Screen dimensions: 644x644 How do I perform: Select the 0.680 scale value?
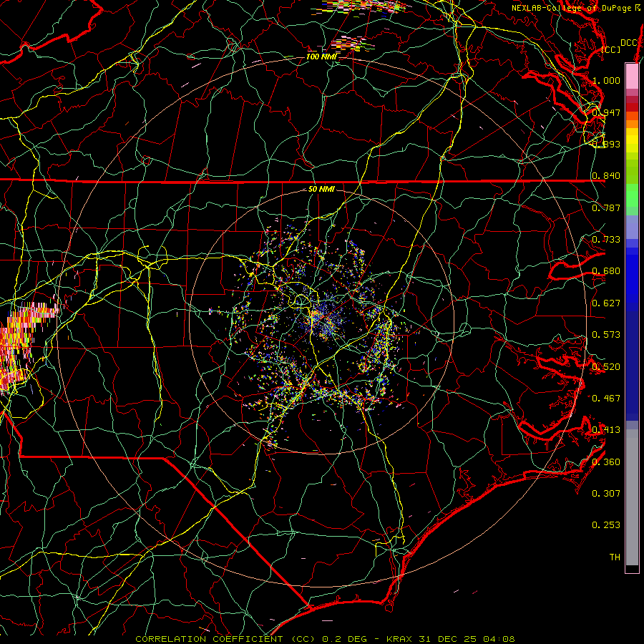click(606, 271)
